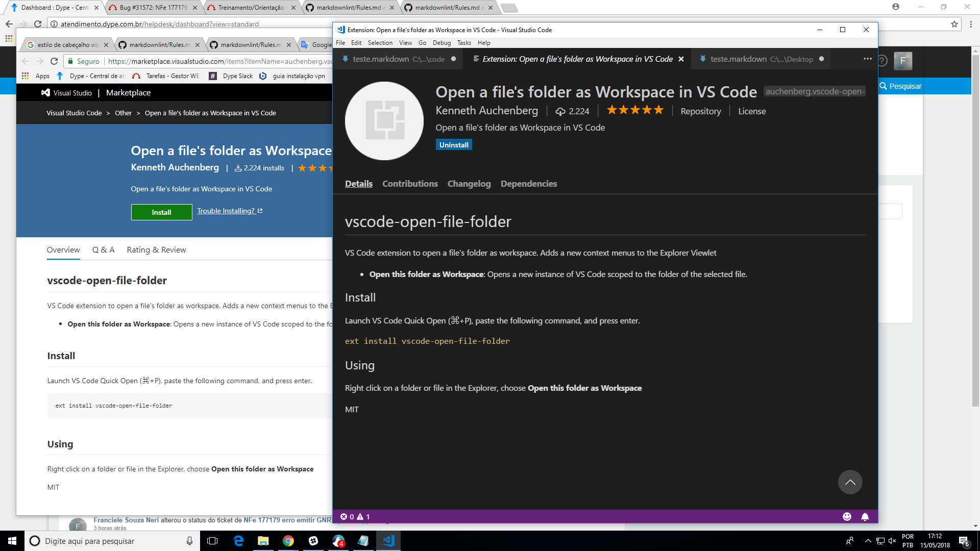
Task: Click the Marketplace header link
Action: coord(128,93)
